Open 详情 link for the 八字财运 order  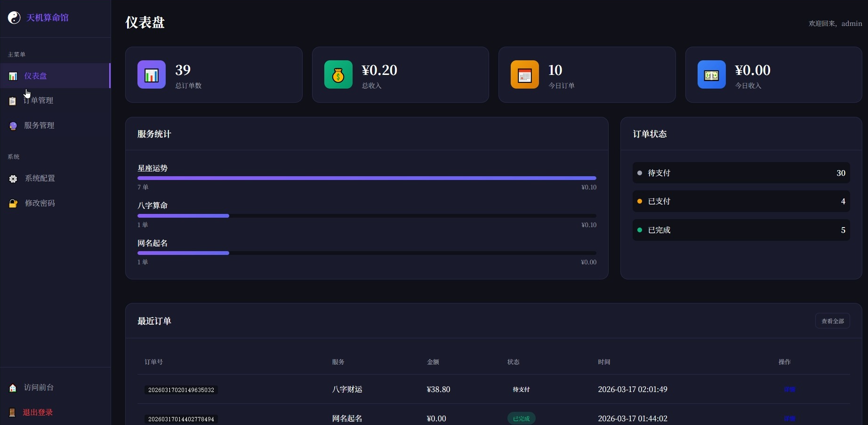789,390
